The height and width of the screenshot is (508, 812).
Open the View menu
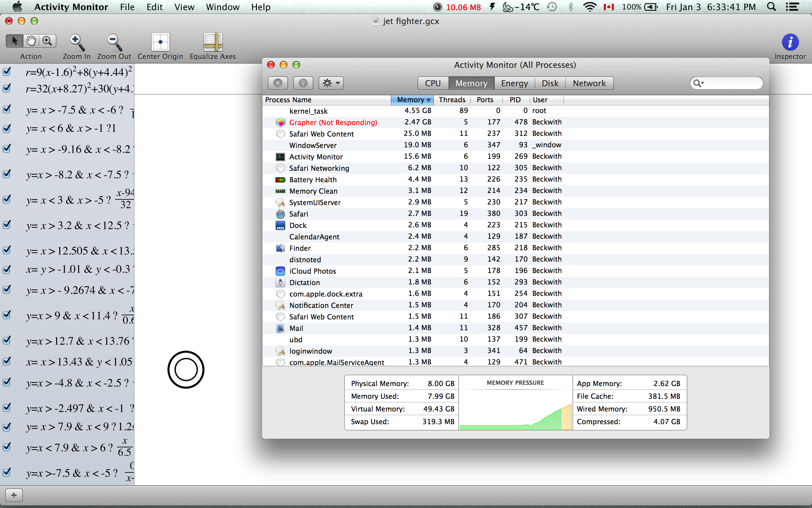[184, 7]
